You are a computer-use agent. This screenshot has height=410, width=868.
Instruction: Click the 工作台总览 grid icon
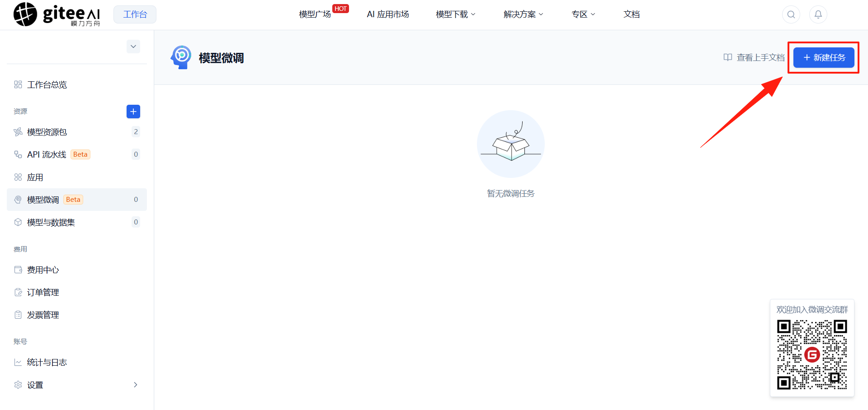pos(18,84)
